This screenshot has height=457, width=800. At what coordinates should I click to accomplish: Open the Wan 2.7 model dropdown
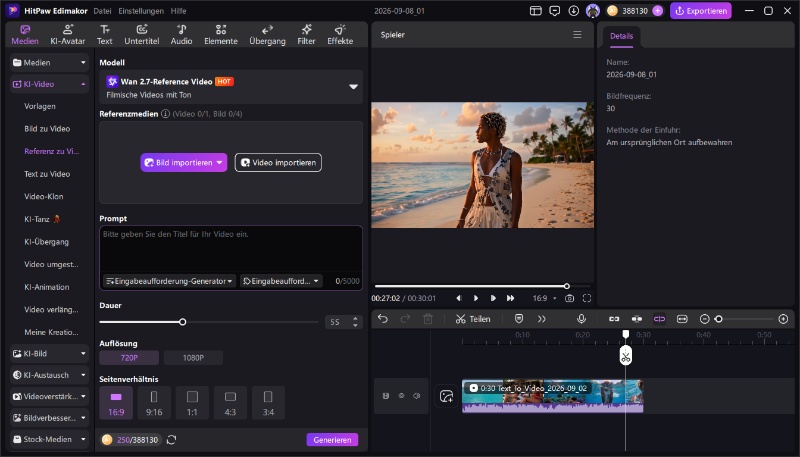click(x=231, y=87)
